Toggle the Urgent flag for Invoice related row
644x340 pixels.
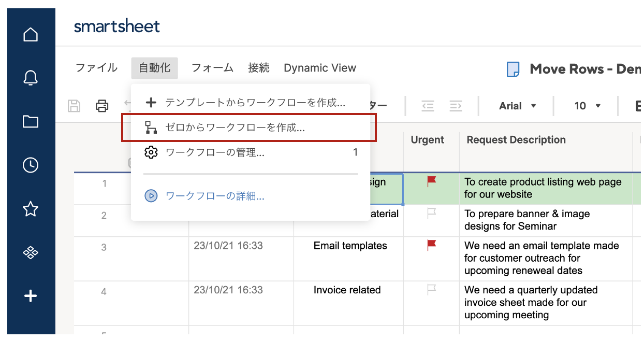coord(431,290)
